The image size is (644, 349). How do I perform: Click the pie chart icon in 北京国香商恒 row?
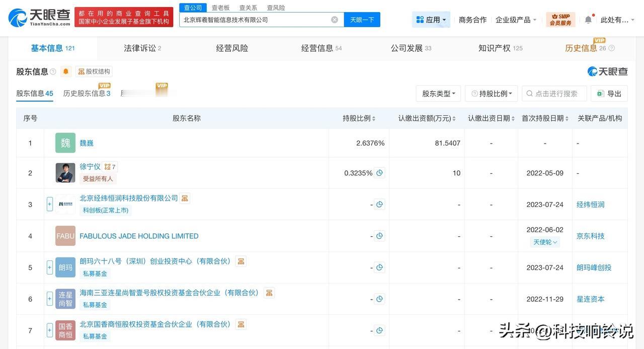pos(379,330)
